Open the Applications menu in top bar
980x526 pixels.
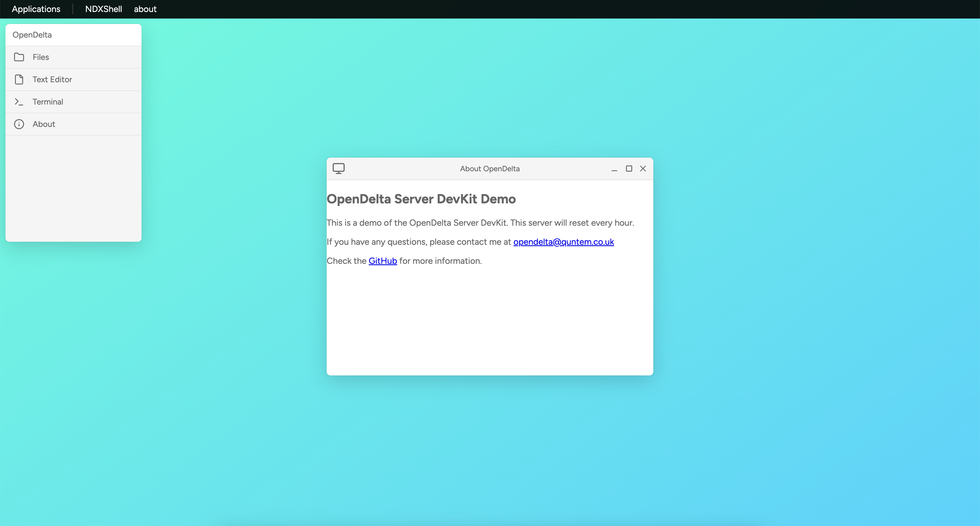point(36,9)
